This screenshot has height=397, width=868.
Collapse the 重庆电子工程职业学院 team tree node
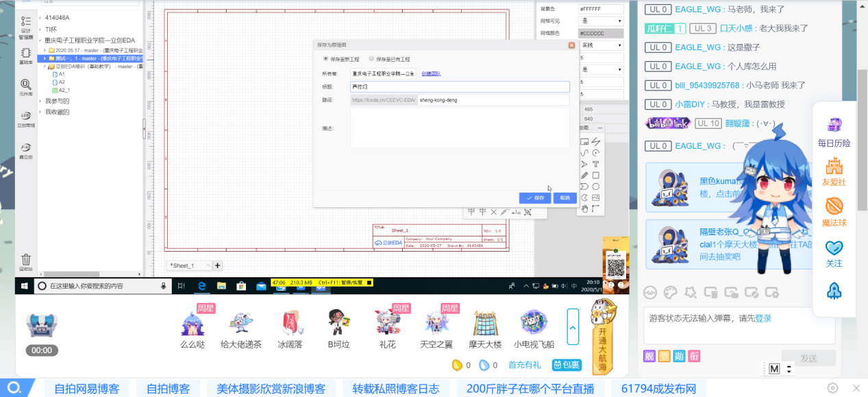[x=41, y=40]
